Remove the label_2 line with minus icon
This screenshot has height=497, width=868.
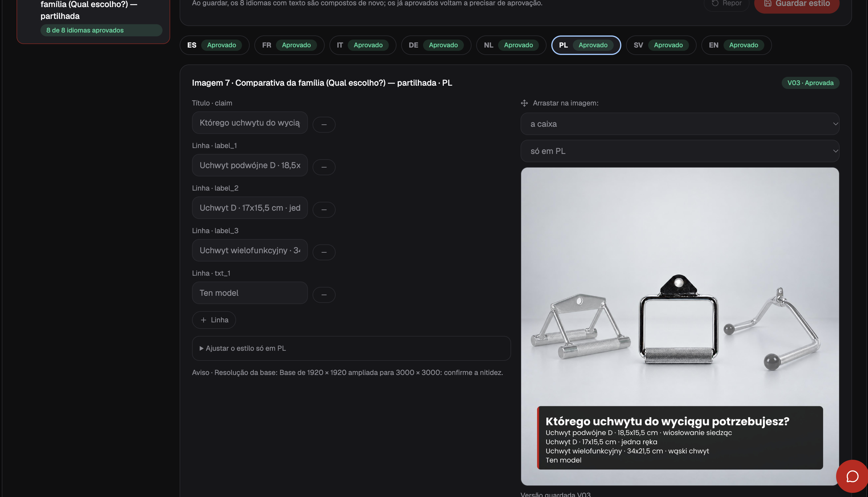point(324,209)
